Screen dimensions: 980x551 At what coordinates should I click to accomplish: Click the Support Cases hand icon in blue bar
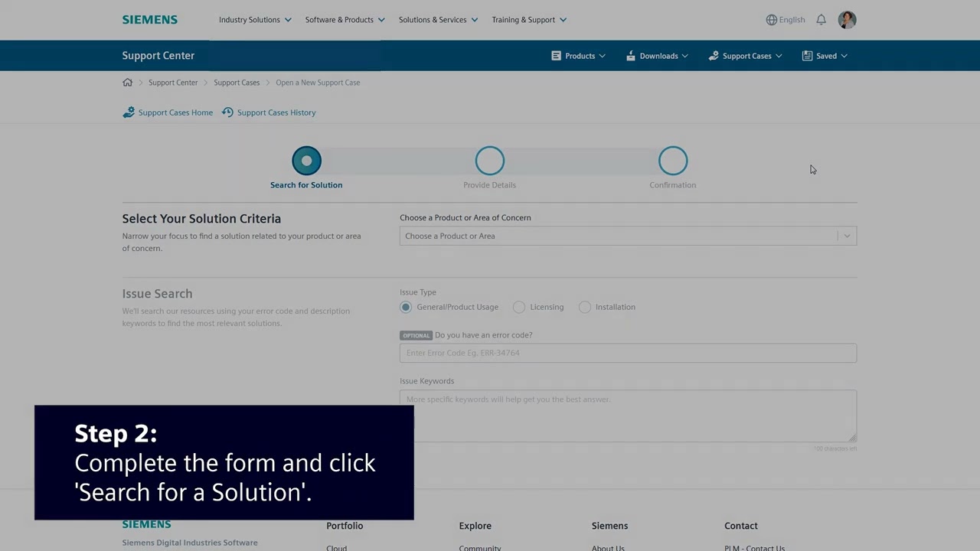click(714, 56)
